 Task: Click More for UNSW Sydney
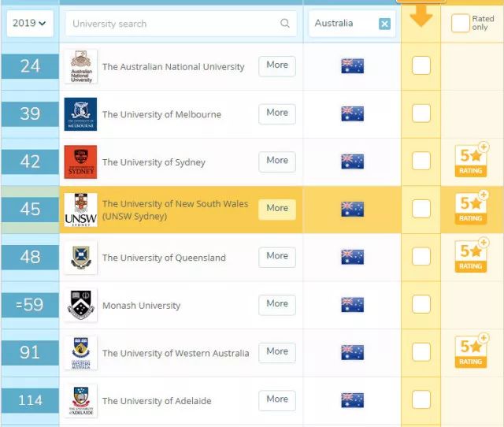(x=277, y=210)
